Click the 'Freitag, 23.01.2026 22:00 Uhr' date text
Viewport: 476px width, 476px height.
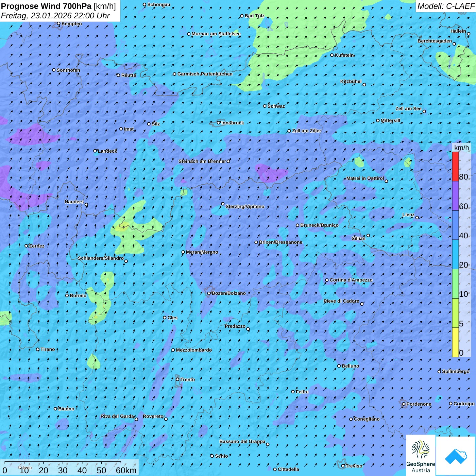[55, 16]
